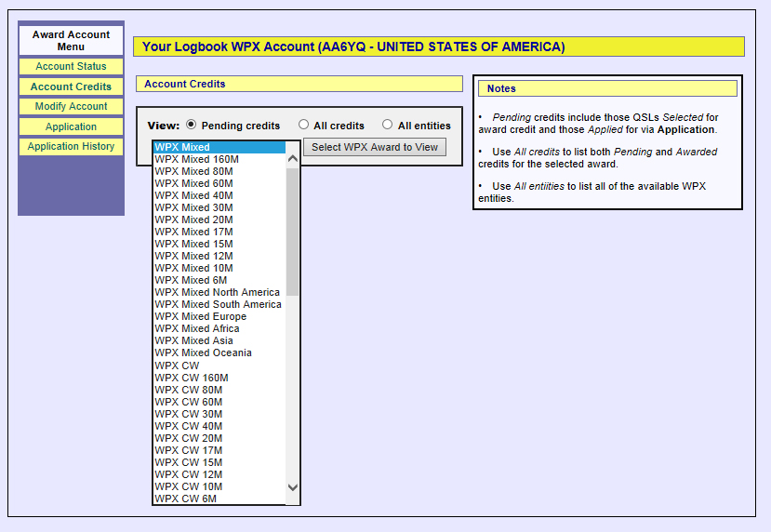Go to Account Credits in menu
The image size is (771, 532).
click(71, 86)
